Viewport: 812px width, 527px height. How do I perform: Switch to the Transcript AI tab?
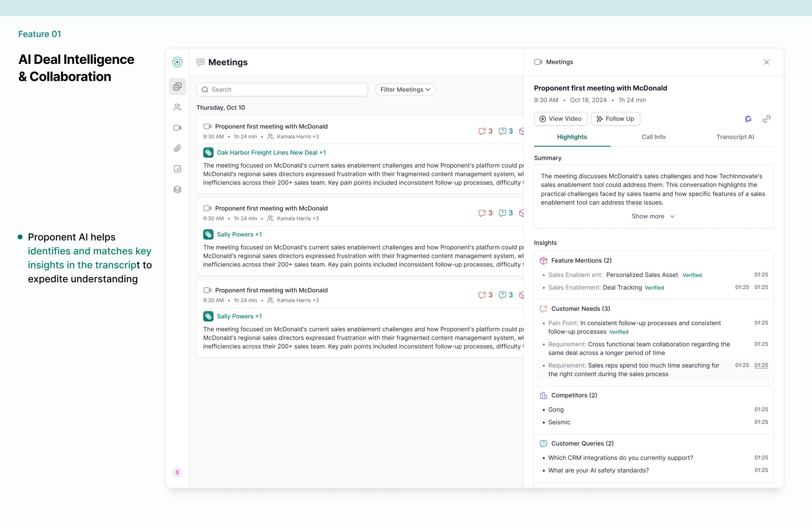coord(735,137)
